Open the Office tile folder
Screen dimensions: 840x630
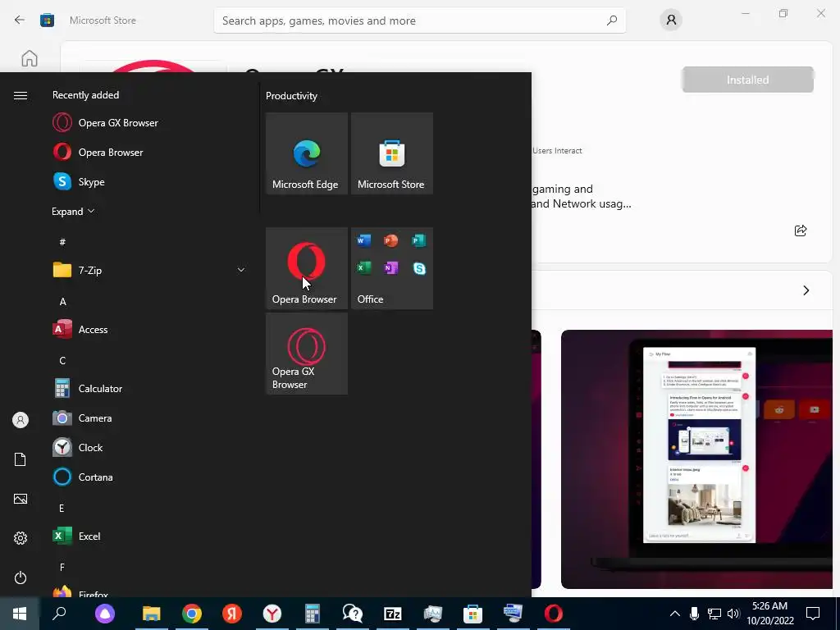pyautogui.click(x=391, y=268)
